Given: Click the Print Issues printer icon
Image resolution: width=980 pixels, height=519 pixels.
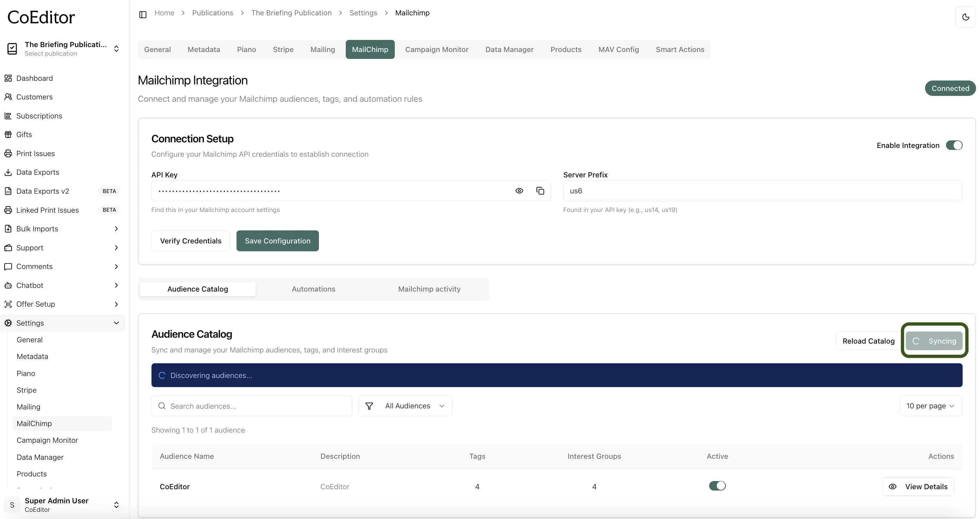Looking at the screenshot, I should [8, 153].
